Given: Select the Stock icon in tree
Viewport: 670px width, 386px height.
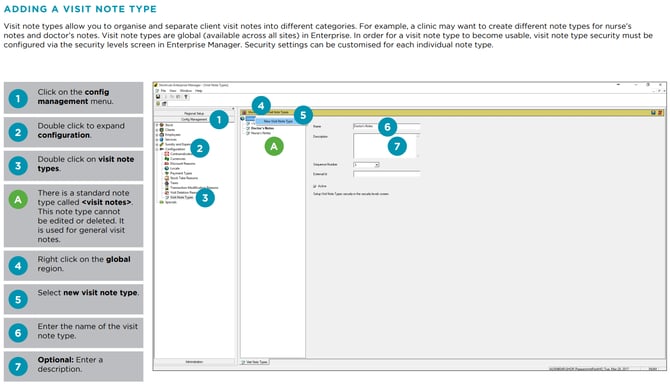Looking at the screenshot, I should coord(162,125).
